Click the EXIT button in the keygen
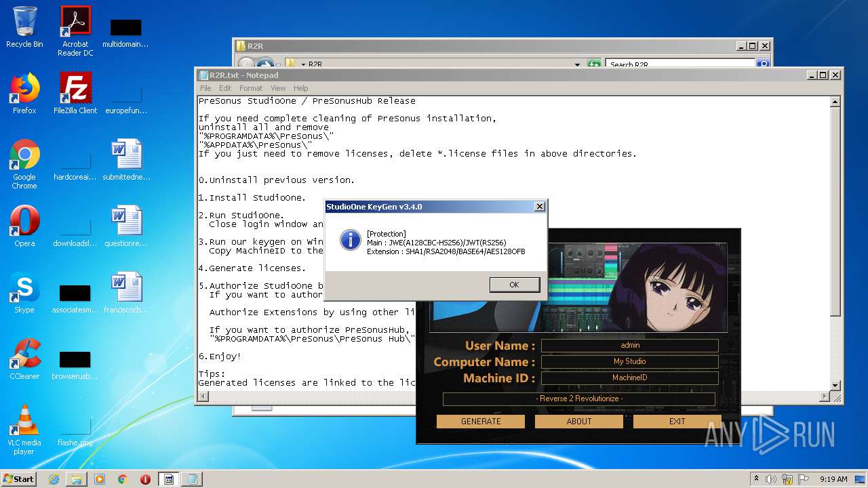868x488 pixels. [x=677, y=422]
